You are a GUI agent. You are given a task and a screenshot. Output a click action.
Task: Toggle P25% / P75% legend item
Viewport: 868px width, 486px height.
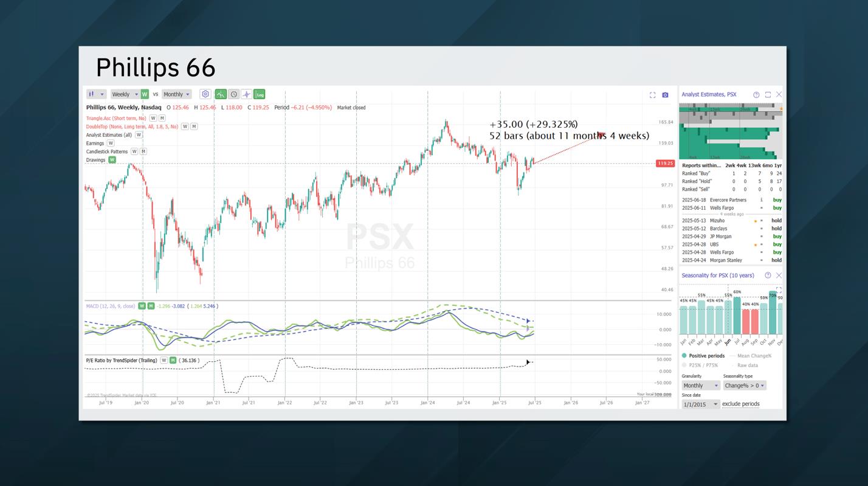tap(700, 366)
